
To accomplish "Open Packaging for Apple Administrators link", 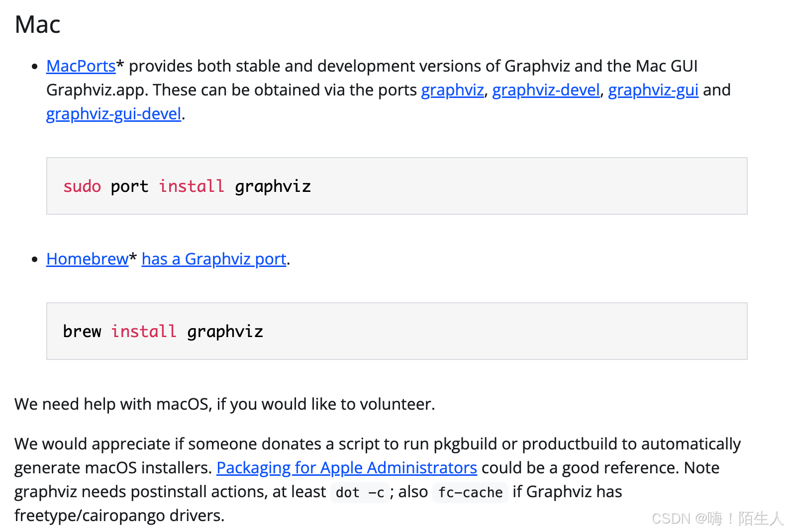I will (346, 468).
